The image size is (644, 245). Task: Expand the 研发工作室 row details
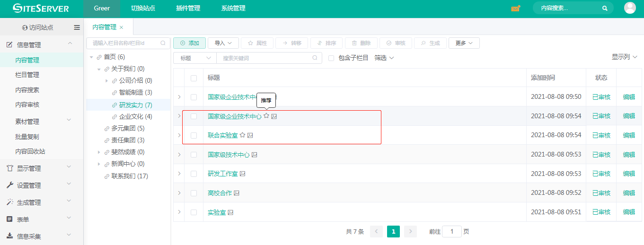click(179, 174)
